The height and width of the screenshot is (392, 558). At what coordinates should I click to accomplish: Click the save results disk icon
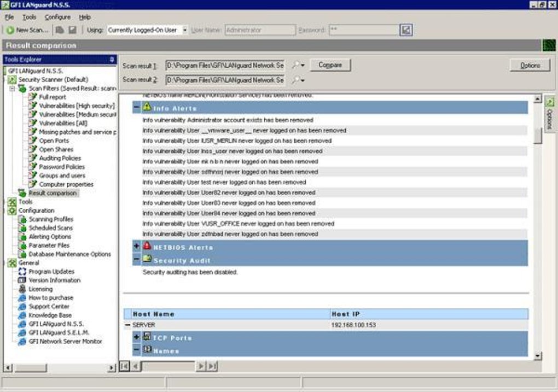click(73, 30)
